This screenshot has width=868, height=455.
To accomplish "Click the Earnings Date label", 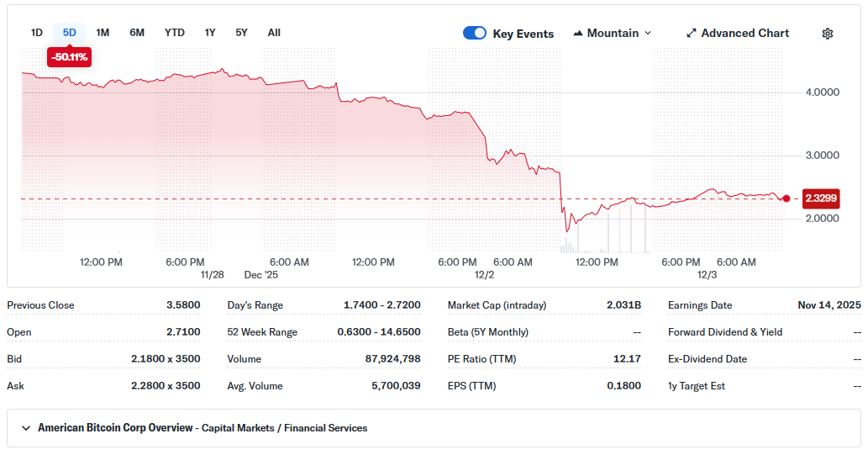I will coord(700,305).
